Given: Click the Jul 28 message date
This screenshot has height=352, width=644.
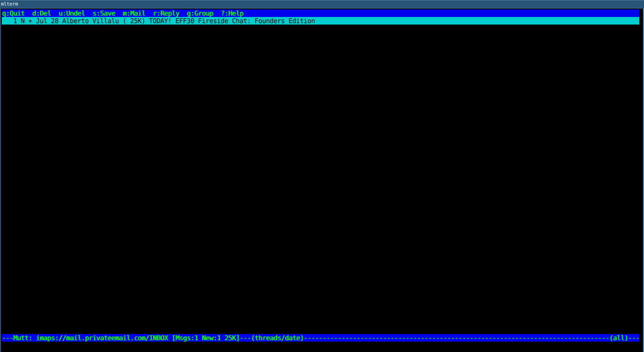Looking at the screenshot, I should pyautogui.click(x=47, y=21).
